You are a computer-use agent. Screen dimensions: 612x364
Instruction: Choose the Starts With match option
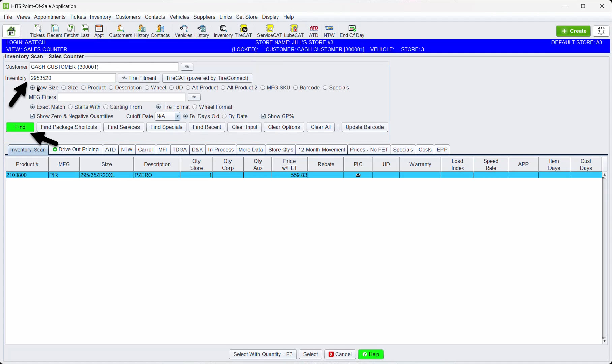point(70,107)
